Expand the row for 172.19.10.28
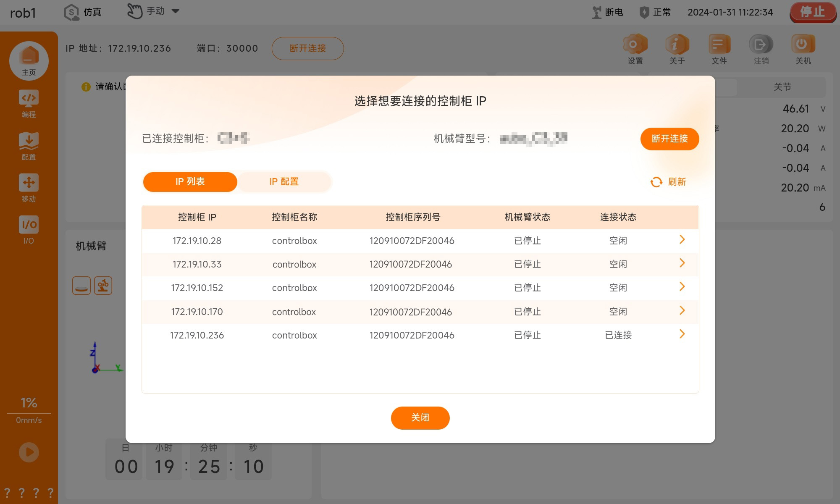 tap(682, 240)
